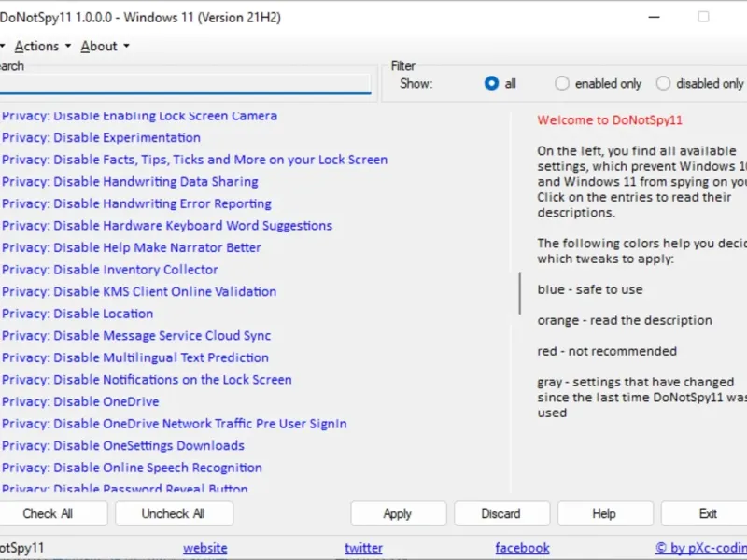Open the Actions menu
The image size is (747, 560).
point(36,46)
